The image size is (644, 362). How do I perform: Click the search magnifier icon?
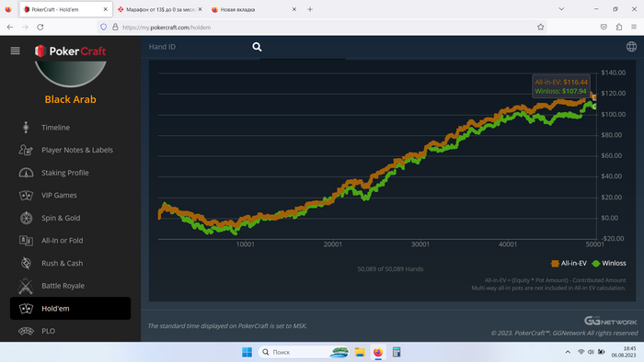coord(257,47)
